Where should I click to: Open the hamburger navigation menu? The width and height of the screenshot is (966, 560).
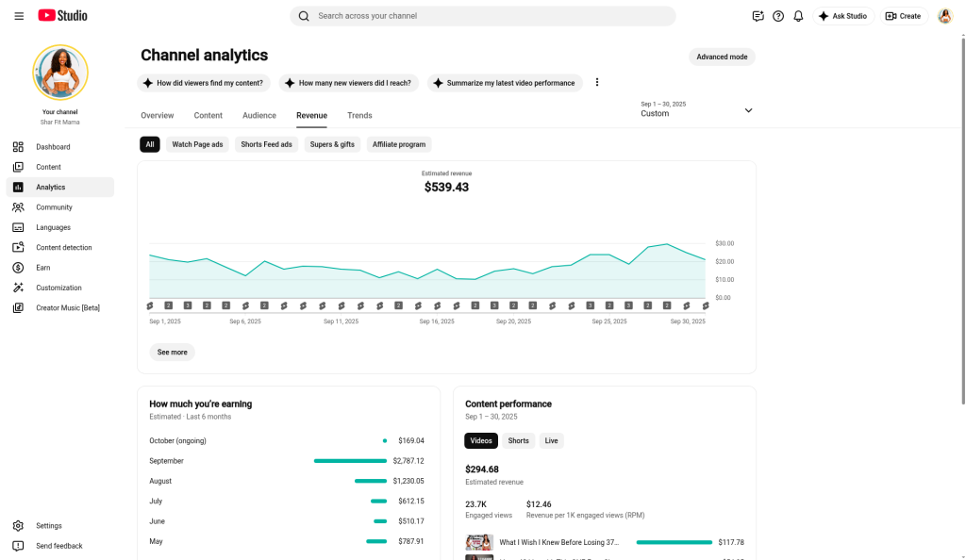[19, 16]
